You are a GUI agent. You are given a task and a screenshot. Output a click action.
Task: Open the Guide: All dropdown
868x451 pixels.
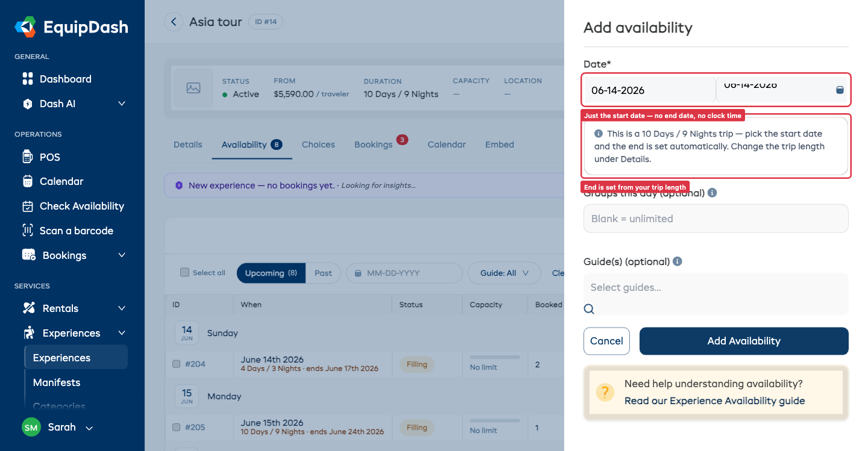tap(505, 273)
